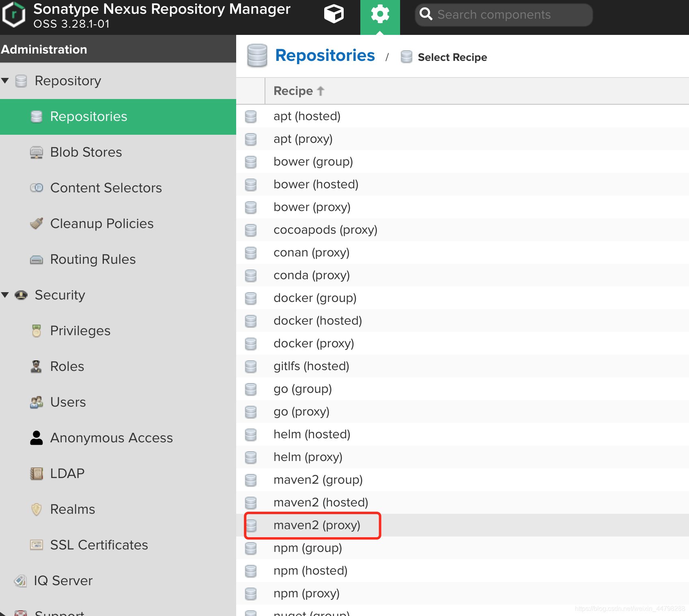Sort by the Recipe column header
This screenshot has width=689, height=616.
(x=477, y=91)
